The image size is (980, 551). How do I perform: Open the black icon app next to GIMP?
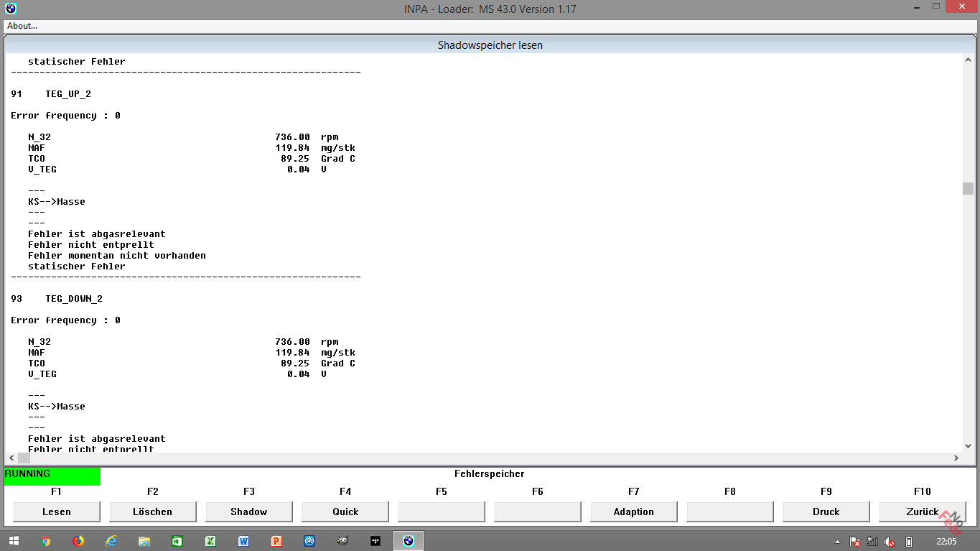tap(375, 541)
